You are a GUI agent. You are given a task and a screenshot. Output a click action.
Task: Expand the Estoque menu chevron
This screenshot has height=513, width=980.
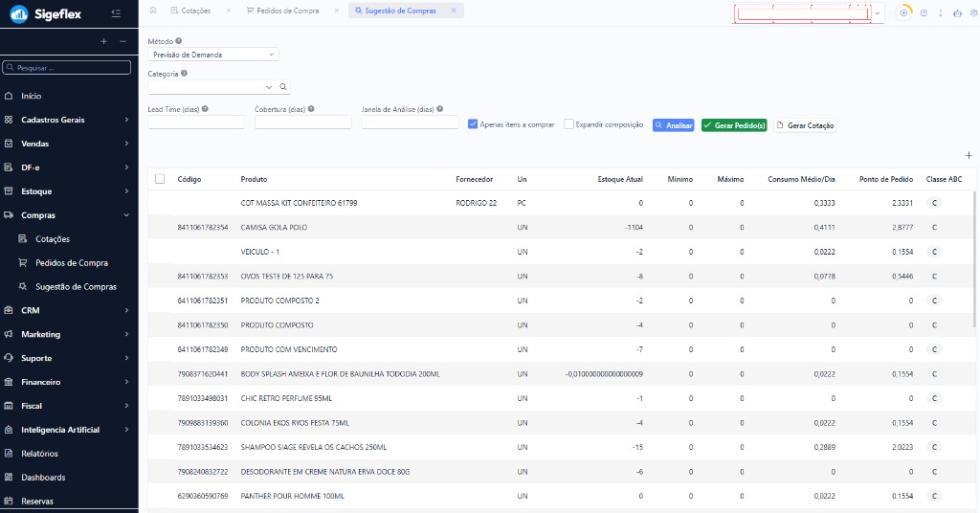click(126, 191)
